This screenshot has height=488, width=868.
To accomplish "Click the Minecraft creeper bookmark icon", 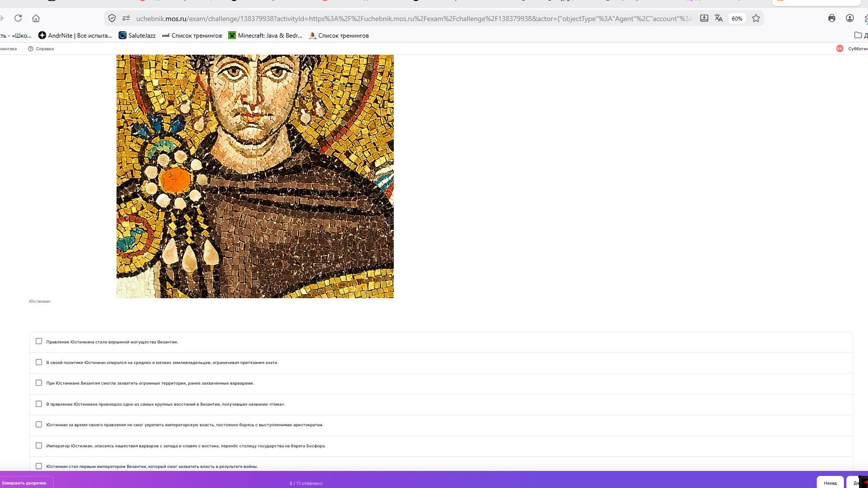I will coord(232,35).
